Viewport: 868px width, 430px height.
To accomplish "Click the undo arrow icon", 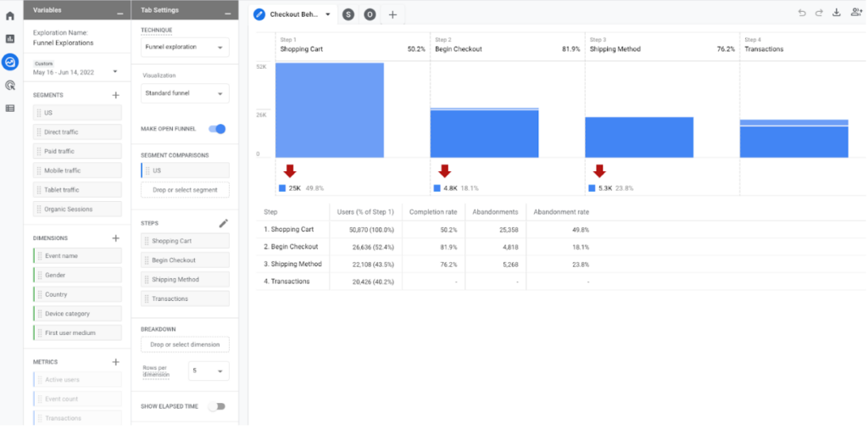I will (802, 13).
